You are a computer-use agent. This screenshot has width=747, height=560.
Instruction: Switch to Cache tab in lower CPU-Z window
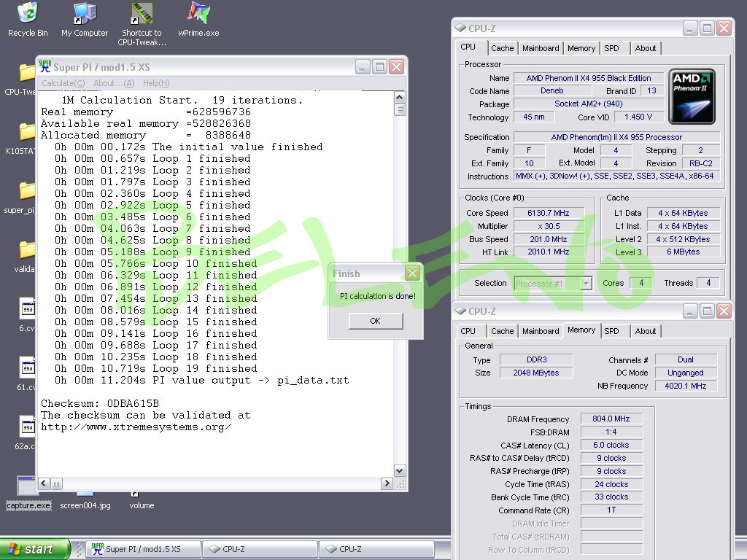[502, 331]
